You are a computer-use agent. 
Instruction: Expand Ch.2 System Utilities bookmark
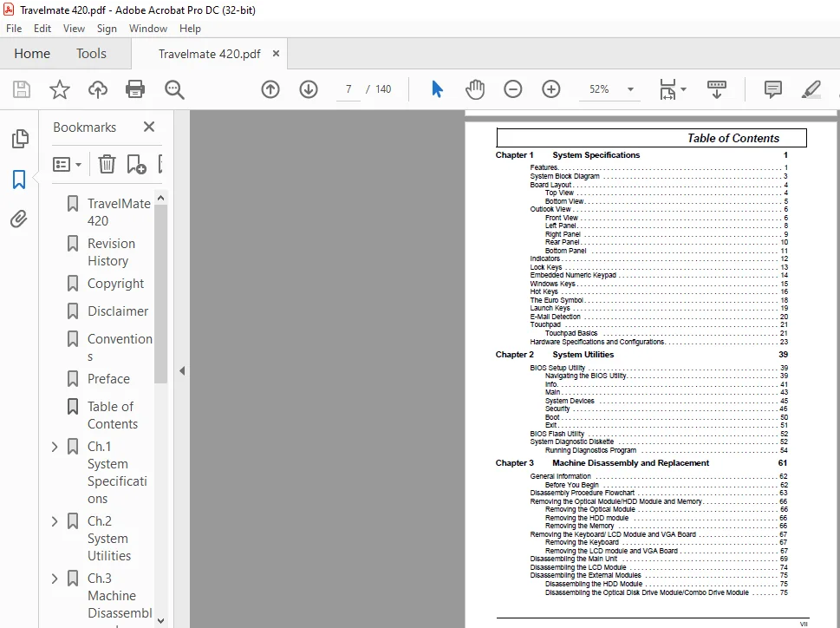tap(55, 521)
